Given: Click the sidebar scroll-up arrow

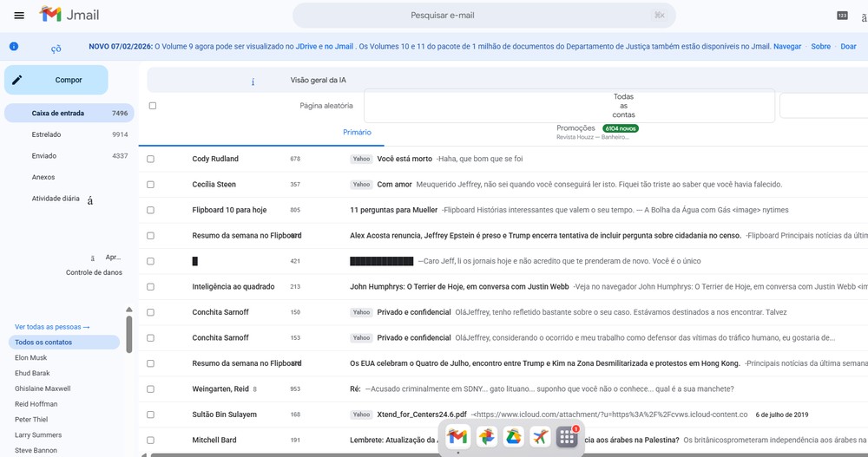Looking at the screenshot, I should click(x=129, y=310).
